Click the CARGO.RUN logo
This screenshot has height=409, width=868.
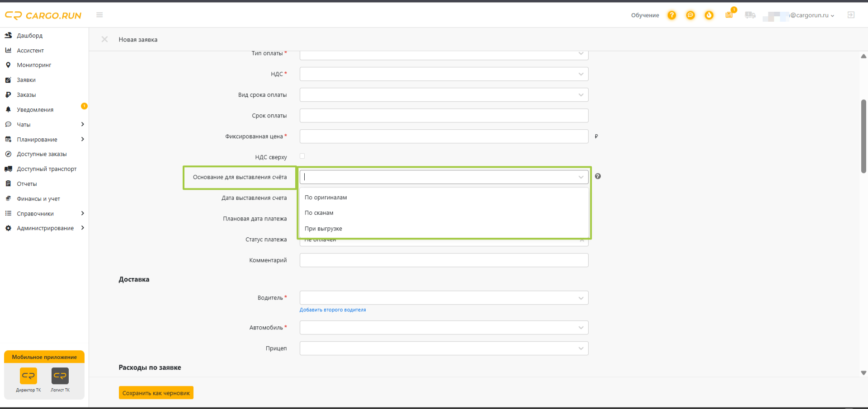[x=43, y=15]
